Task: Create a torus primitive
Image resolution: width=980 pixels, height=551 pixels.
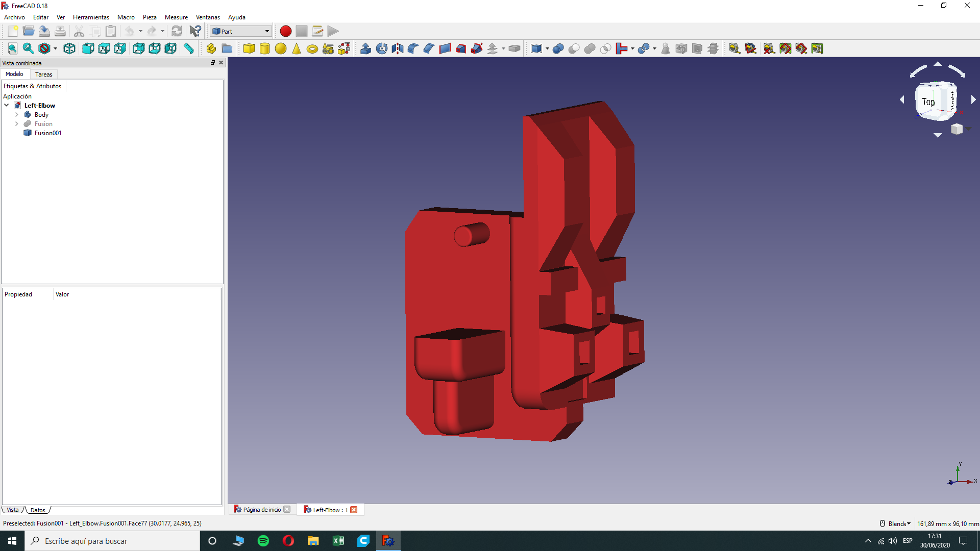Action: coord(312,49)
